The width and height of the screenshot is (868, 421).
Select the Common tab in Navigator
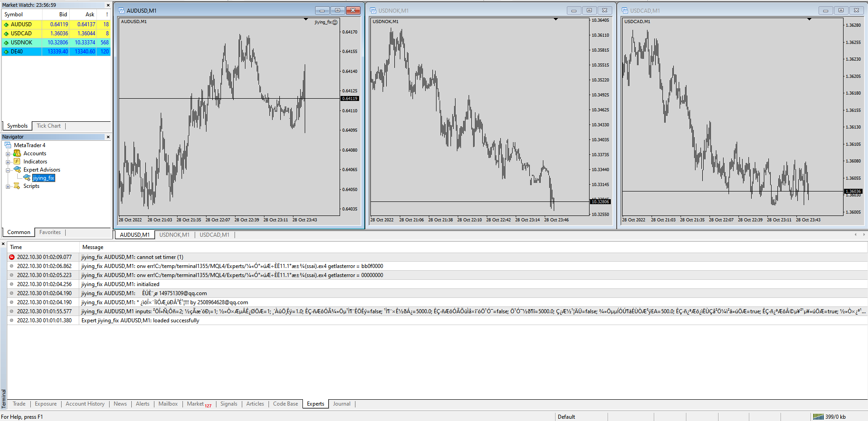click(x=19, y=232)
